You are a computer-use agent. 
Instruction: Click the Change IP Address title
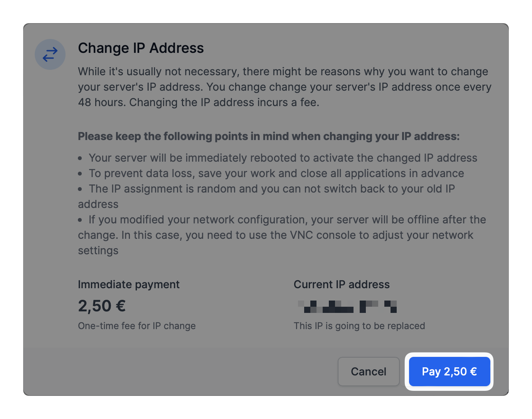(x=141, y=48)
